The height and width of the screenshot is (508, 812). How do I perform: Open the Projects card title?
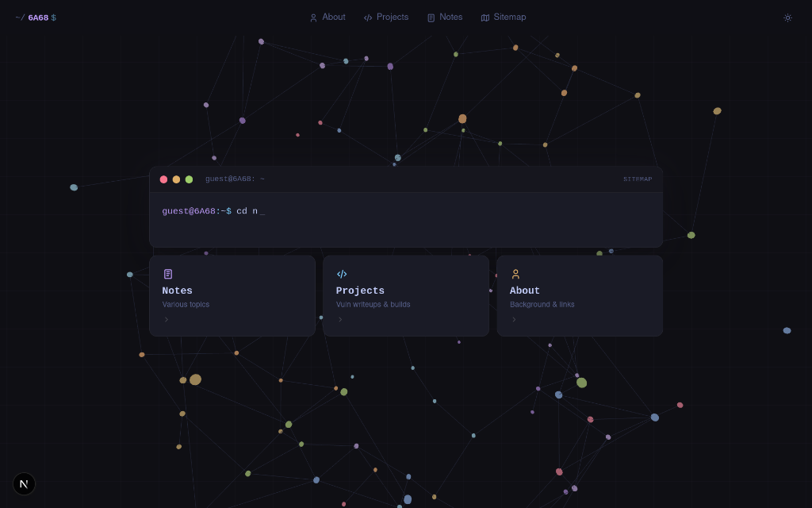point(360,291)
